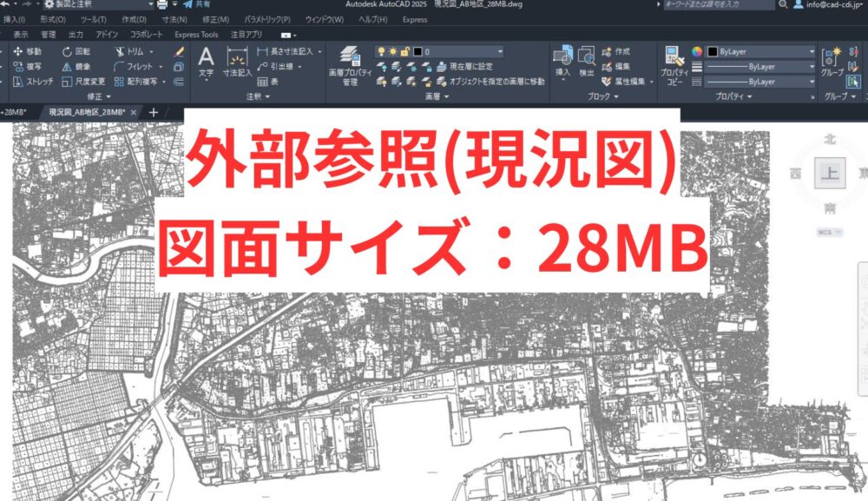Expand the linetype ByLayer dropdown
Screen dimensions: 868x501
click(x=812, y=66)
